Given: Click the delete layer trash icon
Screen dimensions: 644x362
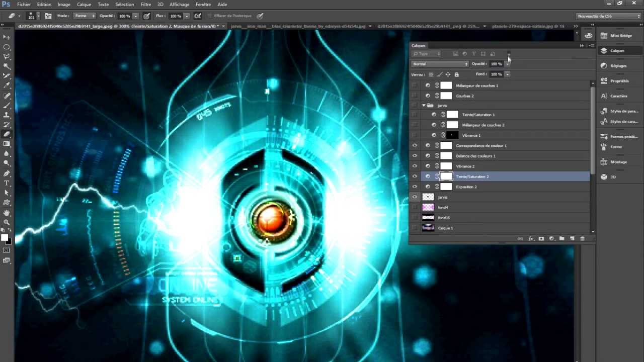Looking at the screenshot, I should coord(582,239).
